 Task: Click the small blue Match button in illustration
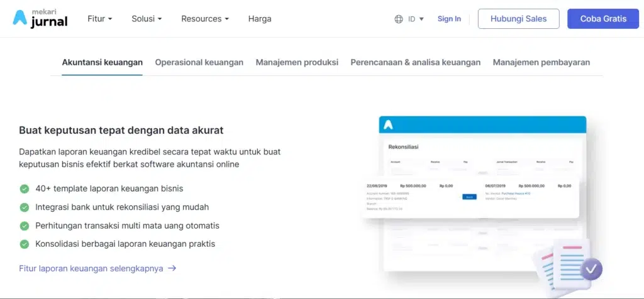click(469, 197)
